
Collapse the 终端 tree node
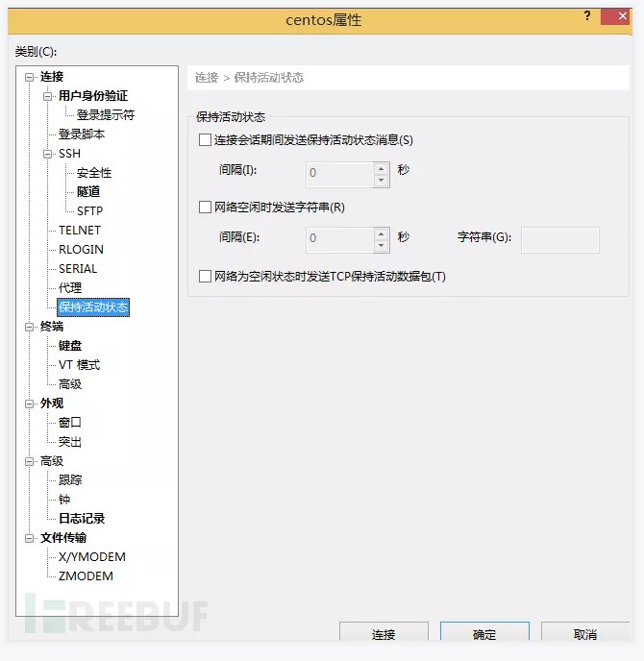point(31,327)
